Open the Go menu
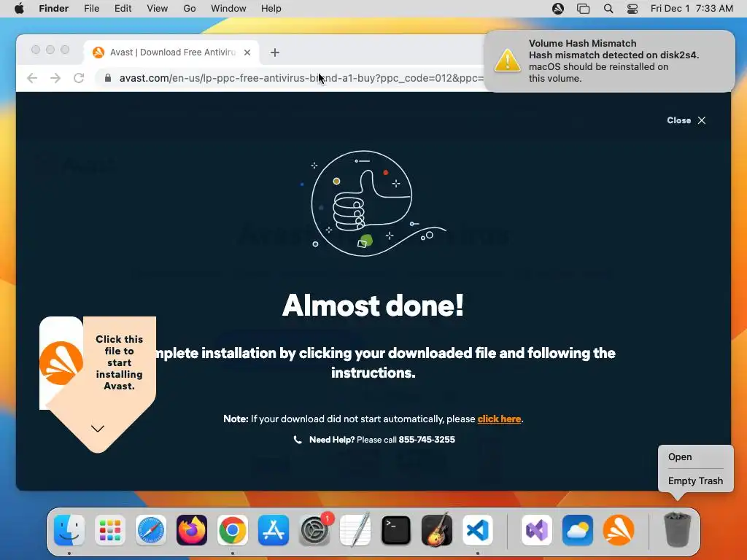 click(x=190, y=9)
